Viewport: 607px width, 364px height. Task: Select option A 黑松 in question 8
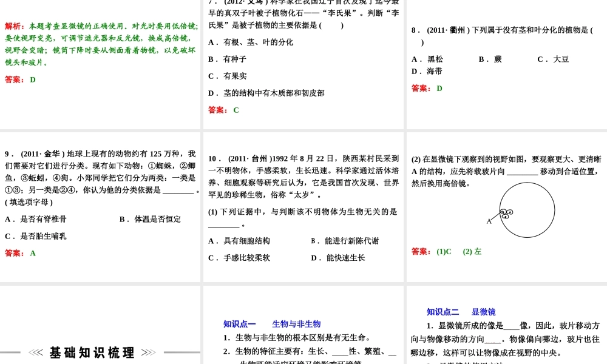(x=427, y=59)
